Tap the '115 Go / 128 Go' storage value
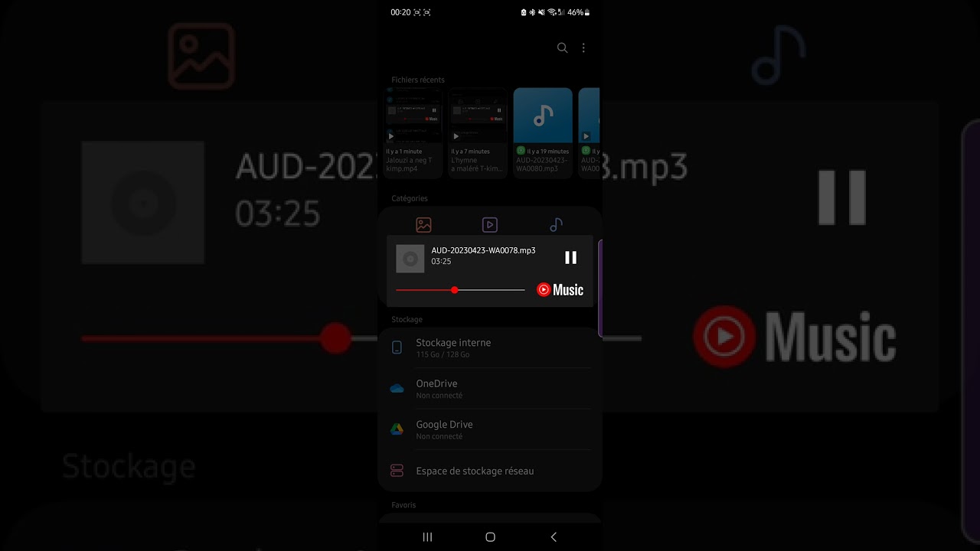 click(443, 355)
